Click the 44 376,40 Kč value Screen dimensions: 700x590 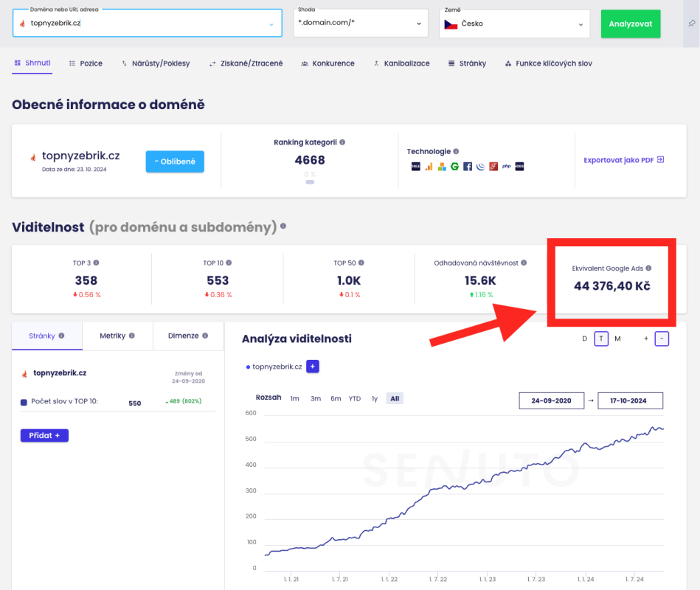click(x=611, y=285)
